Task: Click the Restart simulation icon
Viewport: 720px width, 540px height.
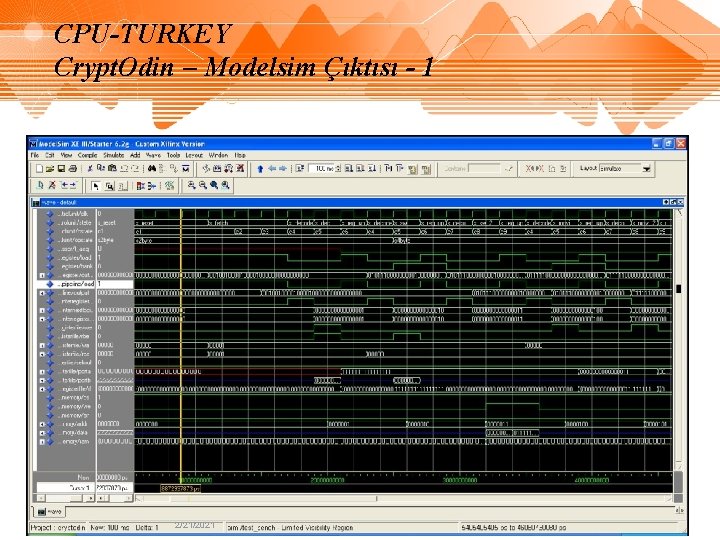Action: tap(300, 169)
